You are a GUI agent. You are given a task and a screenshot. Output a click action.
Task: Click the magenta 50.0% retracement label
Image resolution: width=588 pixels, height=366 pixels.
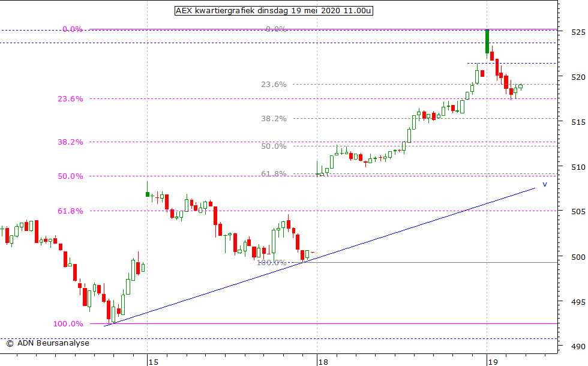pyautogui.click(x=70, y=176)
